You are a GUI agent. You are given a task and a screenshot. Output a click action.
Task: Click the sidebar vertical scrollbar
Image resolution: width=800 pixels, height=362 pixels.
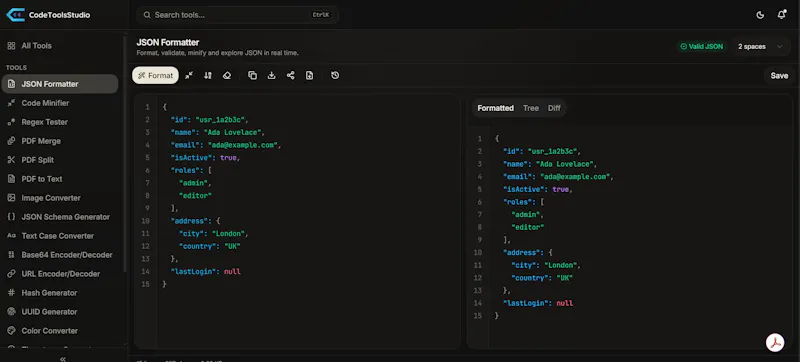coord(124,153)
